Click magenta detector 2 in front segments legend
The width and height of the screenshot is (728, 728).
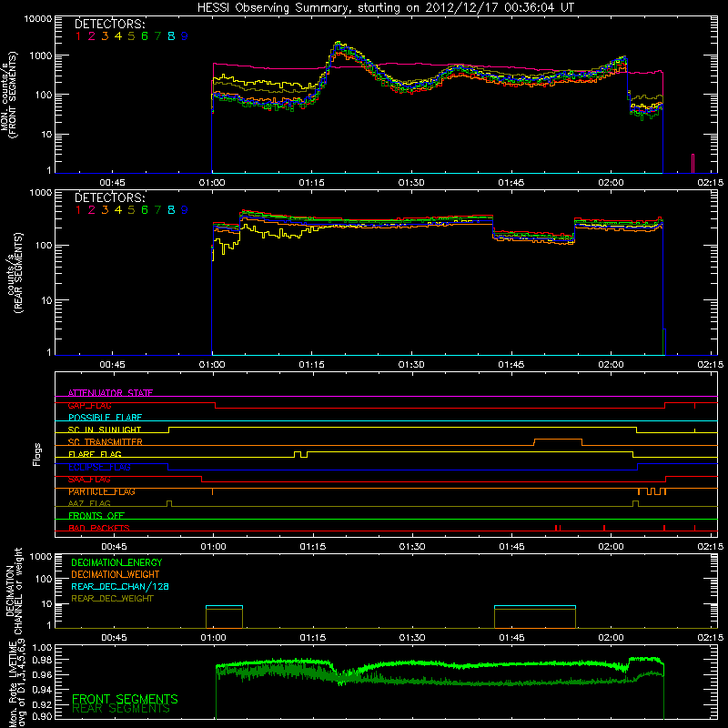tap(92, 36)
